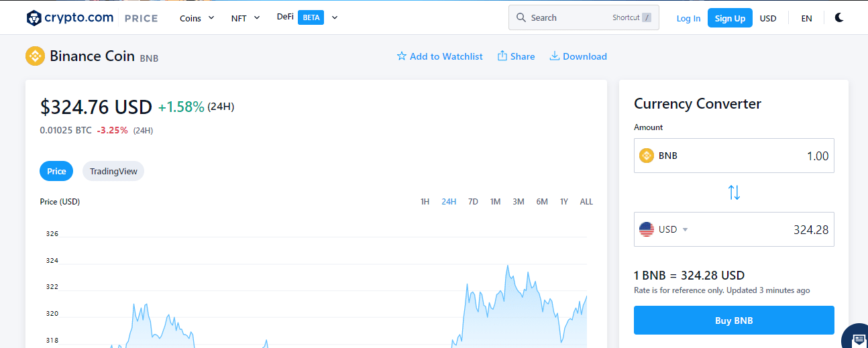Click the Price (USD) axis label

click(x=60, y=202)
